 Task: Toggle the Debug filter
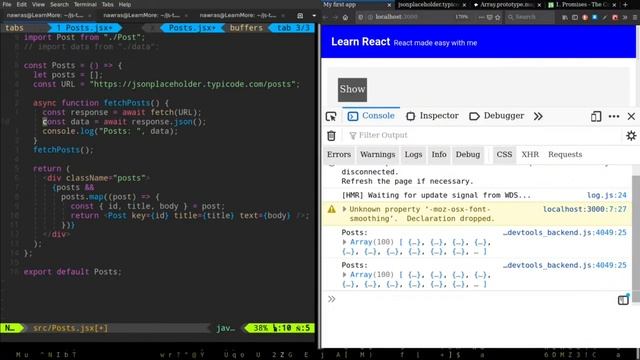468,155
